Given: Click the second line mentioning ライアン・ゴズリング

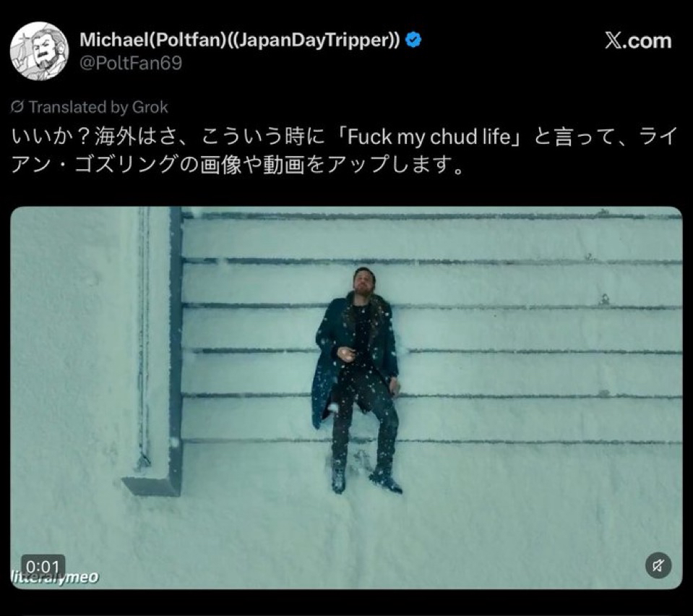Looking at the screenshot, I should 237,165.
